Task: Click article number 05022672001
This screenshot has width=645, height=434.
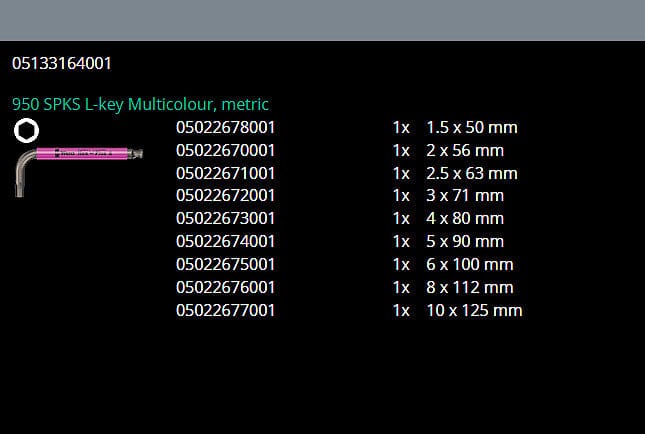Action: tap(225, 196)
